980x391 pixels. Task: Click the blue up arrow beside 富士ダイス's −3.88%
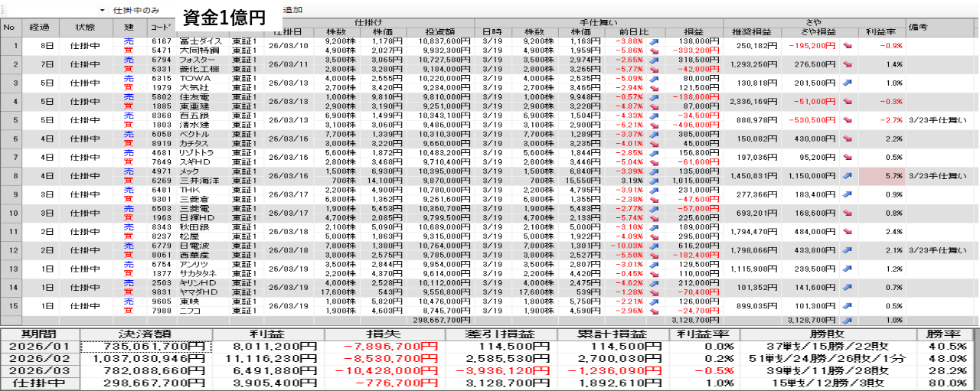tap(655, 40)
